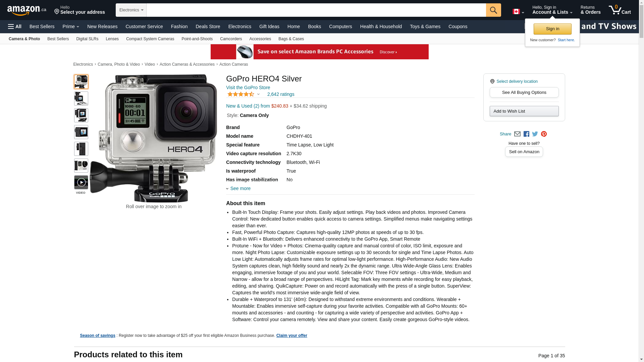Open the All hamburger menu
Screen dimensions: 644x362
pyautogui.click(x=15, y=26)
